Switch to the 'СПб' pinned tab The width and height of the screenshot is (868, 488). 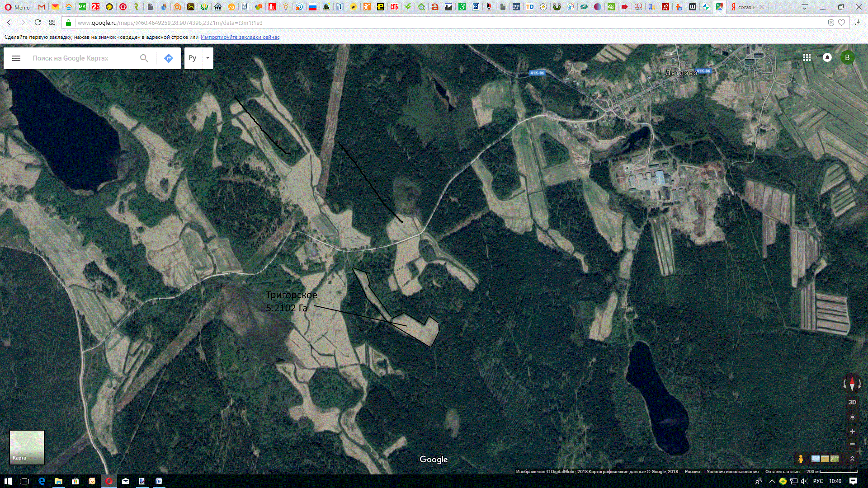[x=394, y=7]
